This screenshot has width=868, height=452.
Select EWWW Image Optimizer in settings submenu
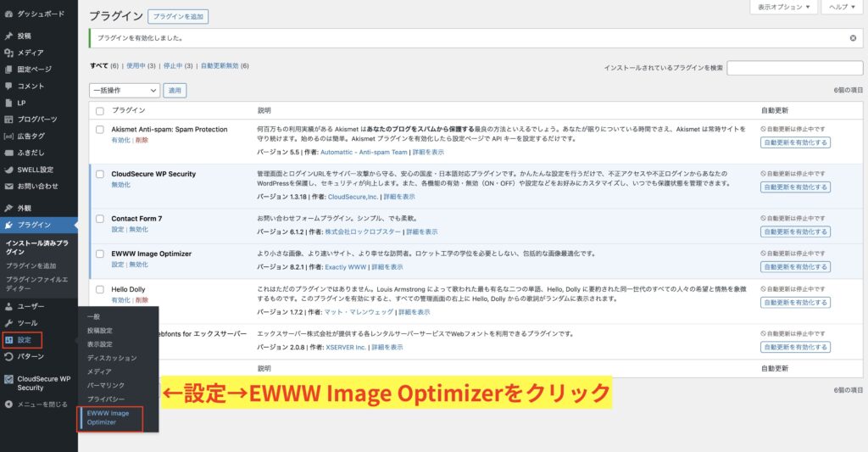tap(108, 417)
